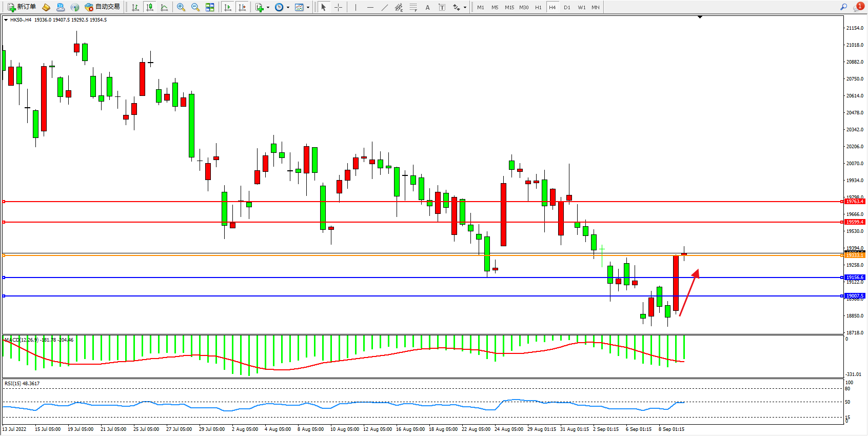Viewport: 868px width, 436px height.
Task: Open the chart templates dropdown arrow
Action: 308,7
